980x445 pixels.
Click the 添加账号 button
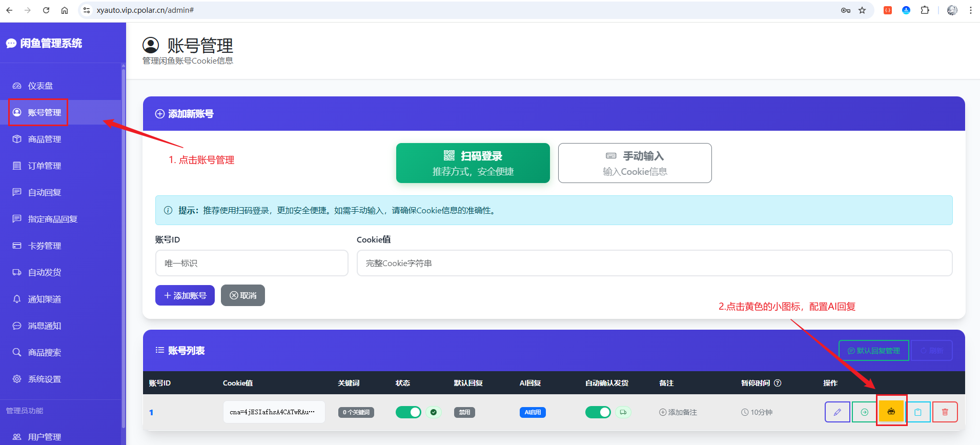point(185,295)
